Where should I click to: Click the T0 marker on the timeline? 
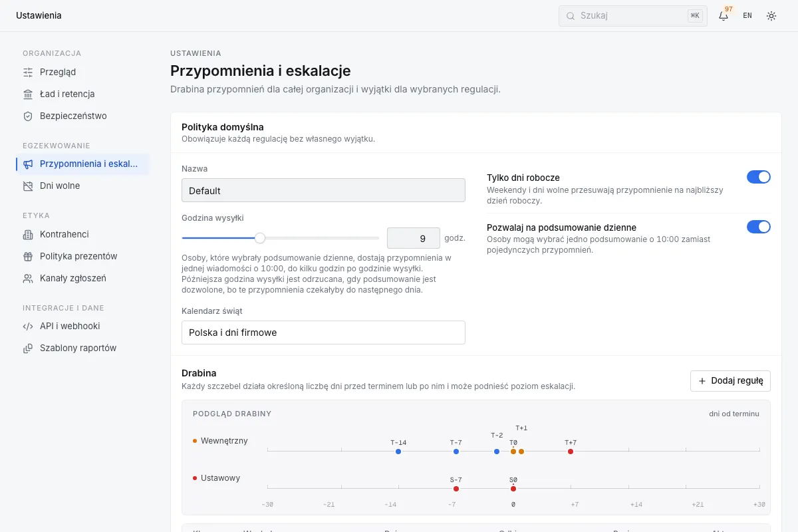(x=513, y=452)
